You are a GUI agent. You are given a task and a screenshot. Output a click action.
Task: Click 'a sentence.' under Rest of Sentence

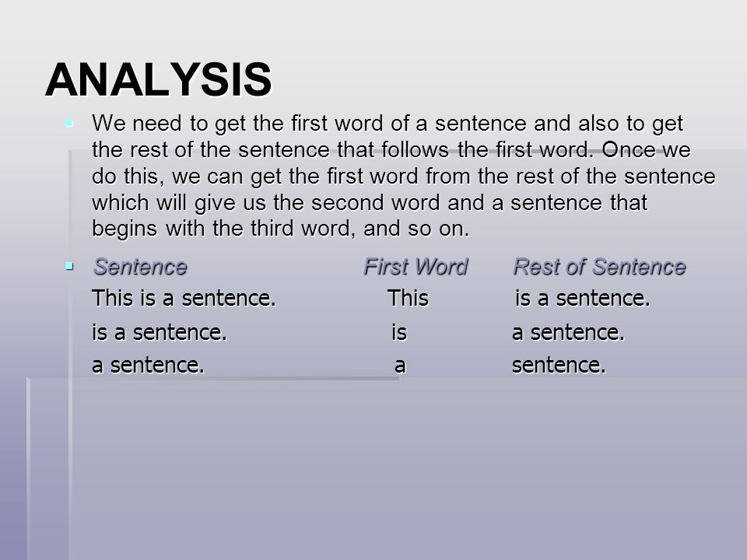pyautogui.click(x=568, y=332)
